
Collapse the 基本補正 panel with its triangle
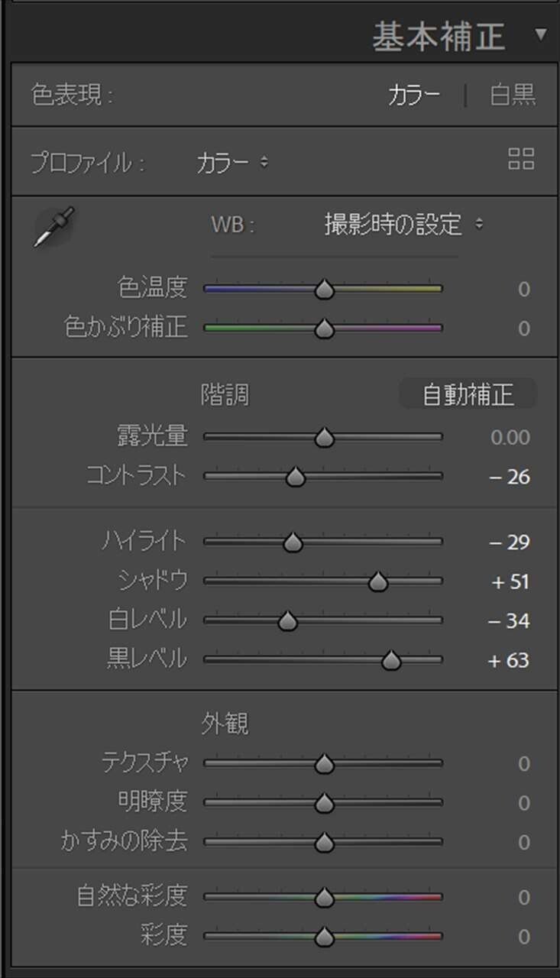541,34
